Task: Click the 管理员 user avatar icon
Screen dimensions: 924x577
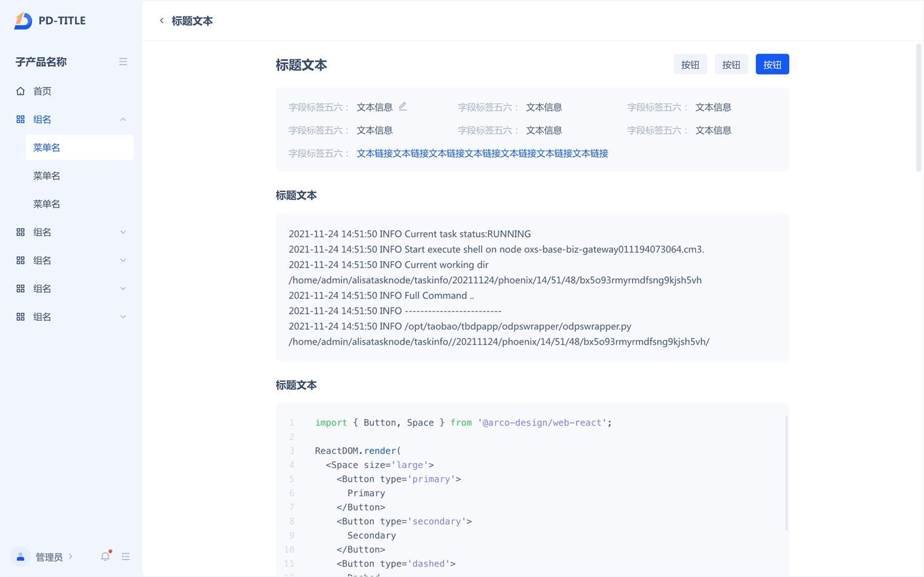Action: (20, 557)
